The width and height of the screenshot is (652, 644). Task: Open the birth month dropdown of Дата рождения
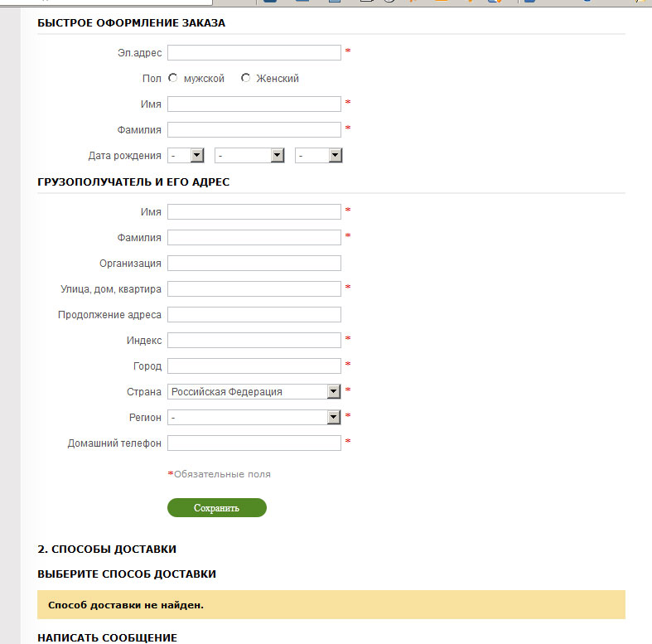click(249, 156)
